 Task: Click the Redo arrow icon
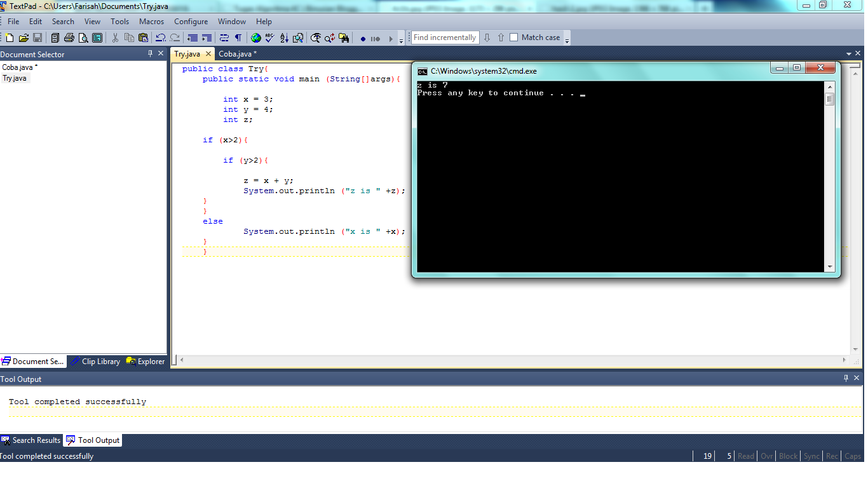[175, 37]
